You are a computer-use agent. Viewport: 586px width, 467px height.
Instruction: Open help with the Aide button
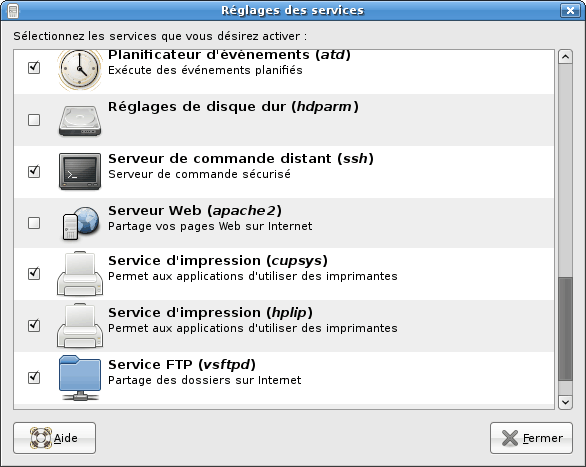pyautogui.click(x=55, y=438)
